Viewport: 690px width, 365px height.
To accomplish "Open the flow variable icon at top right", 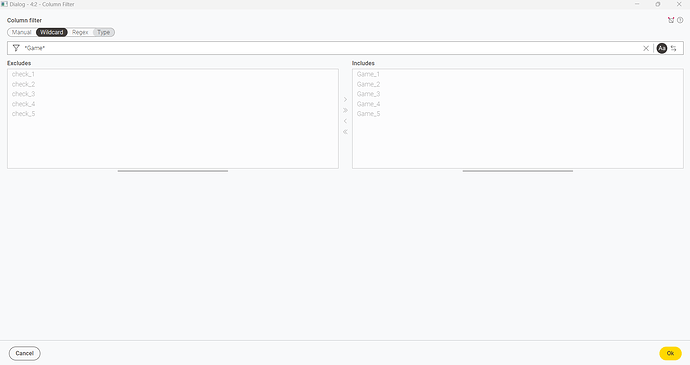I will coord(671,20).
